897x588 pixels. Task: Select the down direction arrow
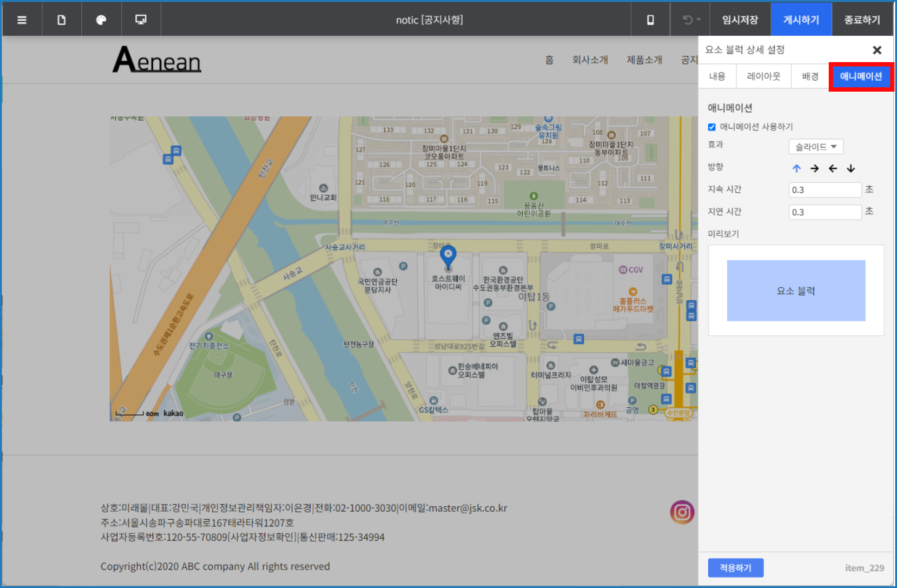(851, 169)
